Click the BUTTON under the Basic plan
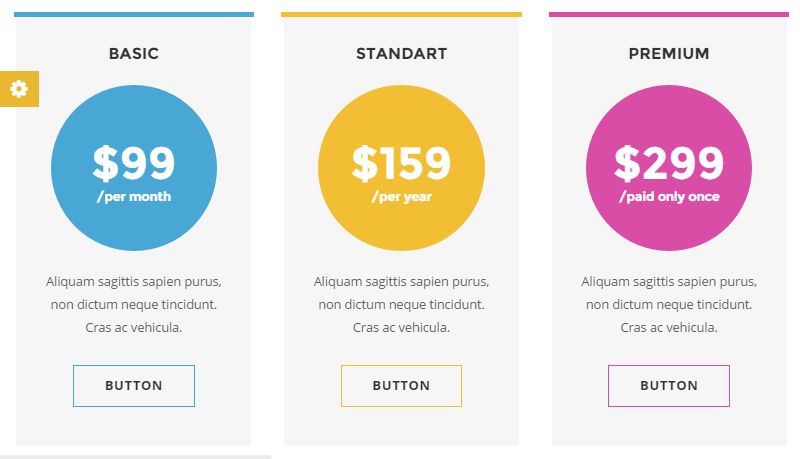This screenshot has width=800, height=459. tap(134, 386)
